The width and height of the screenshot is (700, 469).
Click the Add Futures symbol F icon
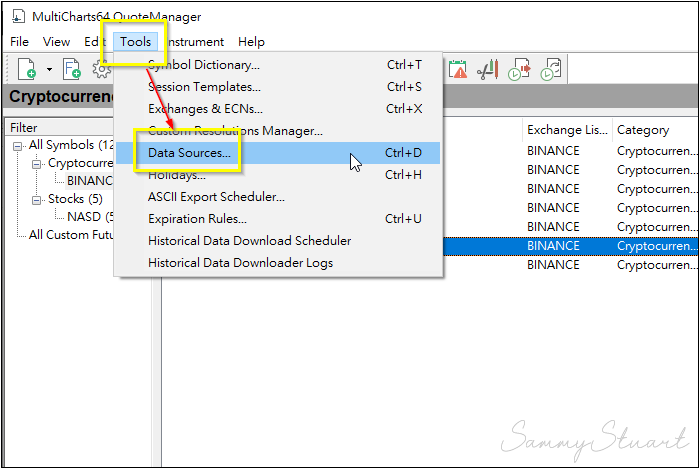click(x=71, y=69)
